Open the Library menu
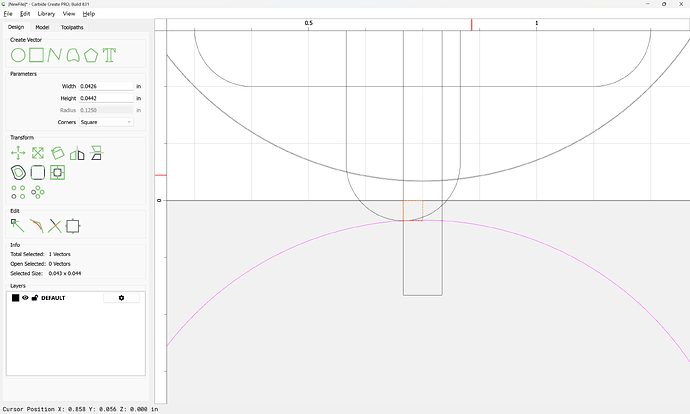Image resolution: width=690 pixels, height=414 pixels. click(x=46, y=14)
